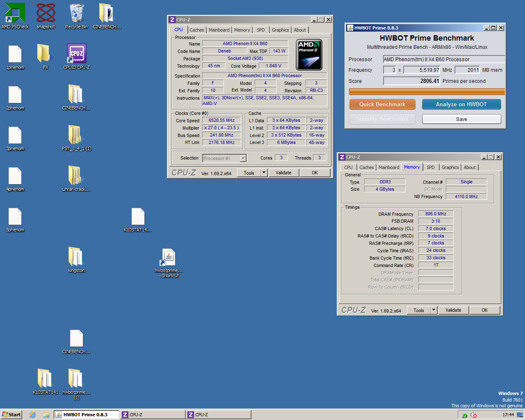The height and width of the screenshot is (420, 525).
Task: Open the PST_3_4_1 (1) zip folder
Action: click(x=76, y=138)
